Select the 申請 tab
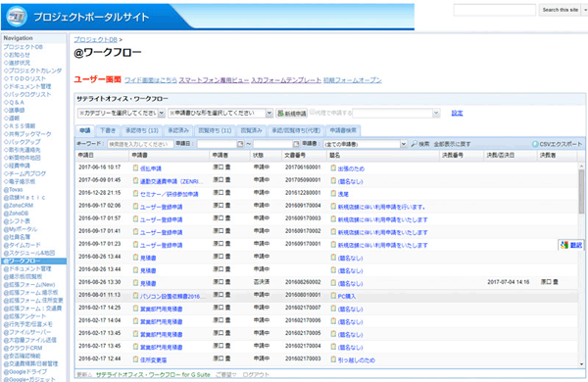 point(85,130)
